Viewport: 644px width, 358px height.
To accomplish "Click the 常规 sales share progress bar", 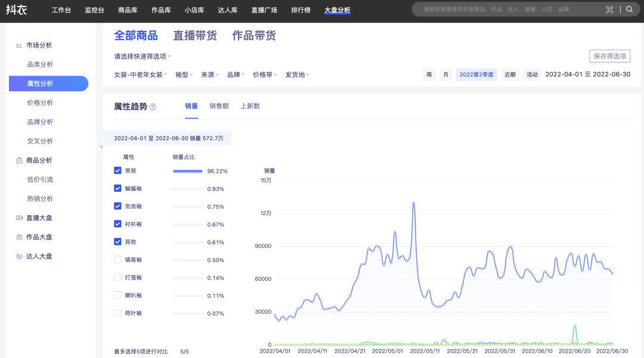I will pyautogui.click(x=187, y=171).
